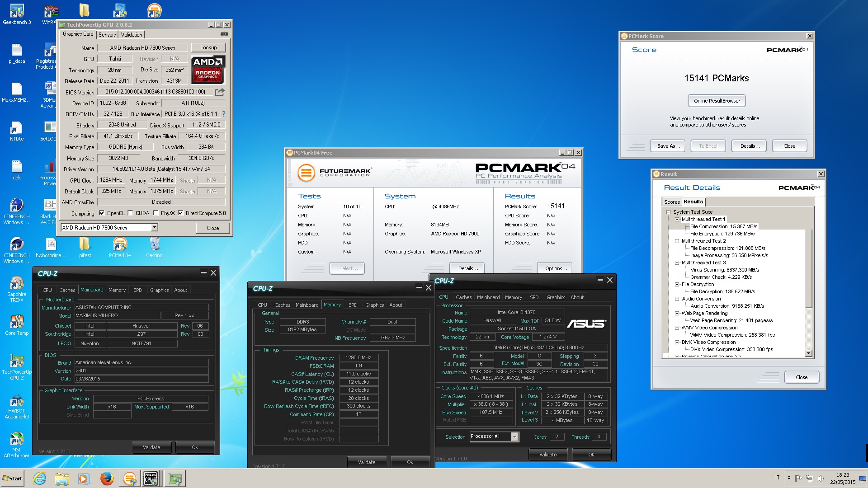
Task: Click Online ResultBrowser button
Action: tap(717, 101)
